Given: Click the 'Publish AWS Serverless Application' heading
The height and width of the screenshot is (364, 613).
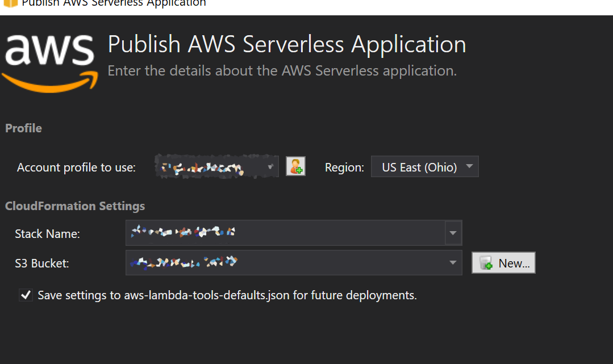Looking at the screenshot, I should point(287,44).
